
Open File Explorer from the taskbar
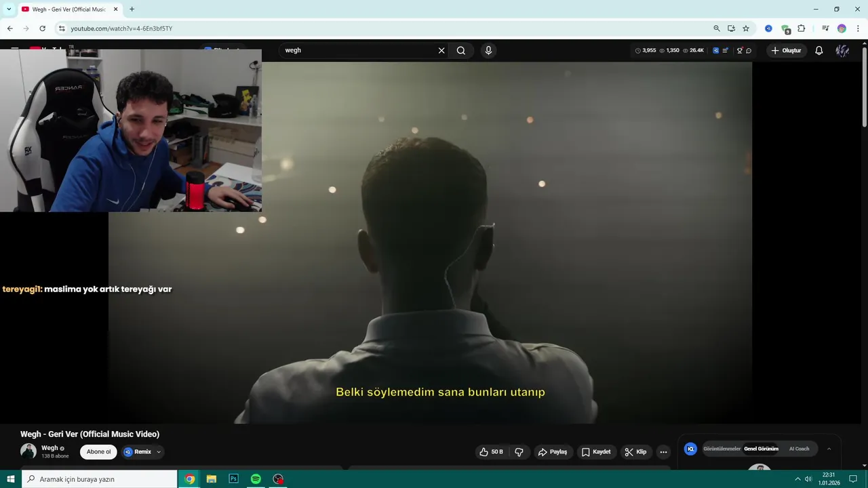point(212,479)
